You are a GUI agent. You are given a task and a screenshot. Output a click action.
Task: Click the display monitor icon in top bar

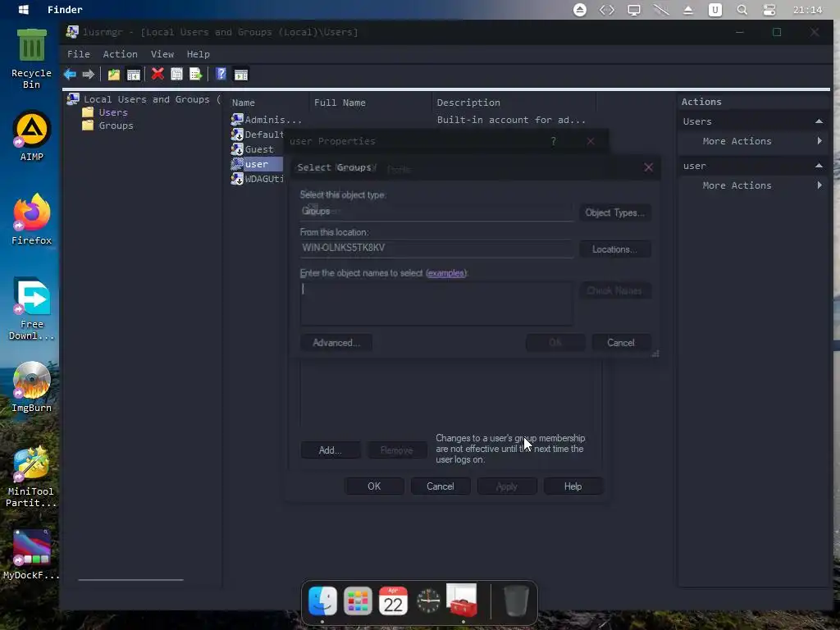[634, 10]
